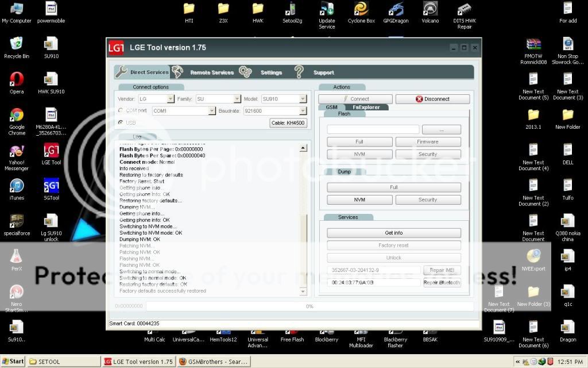Viewport: 588px width, 368px height.
Task: Click the IMEI number input field
Action: click(373, 270)
